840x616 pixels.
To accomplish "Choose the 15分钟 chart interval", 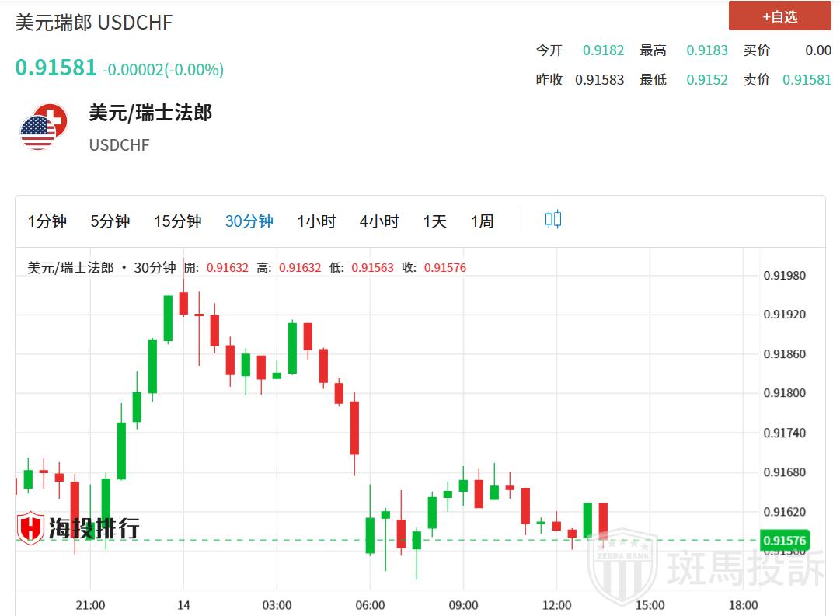I will click(177, 221).
